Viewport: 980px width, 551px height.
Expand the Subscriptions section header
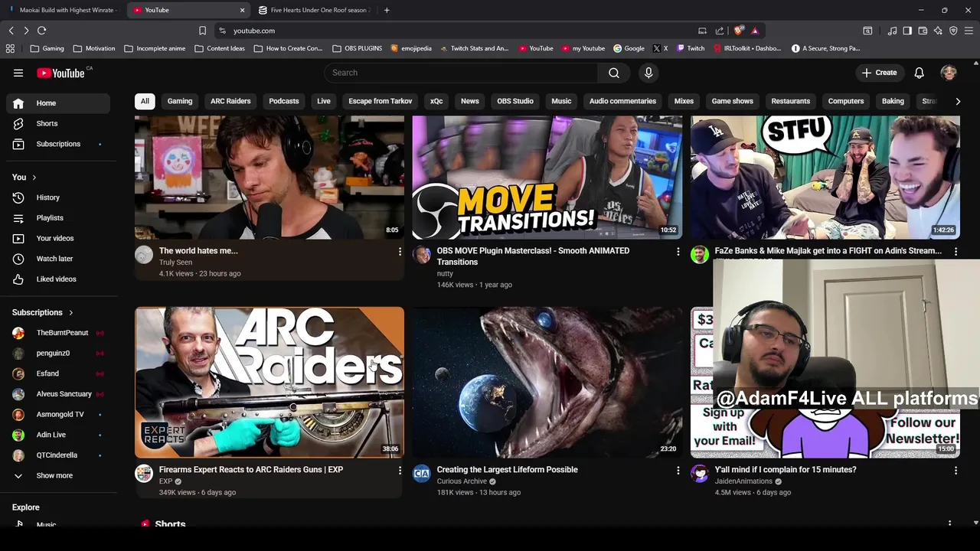pyautogui.click(x=43, y=312)
